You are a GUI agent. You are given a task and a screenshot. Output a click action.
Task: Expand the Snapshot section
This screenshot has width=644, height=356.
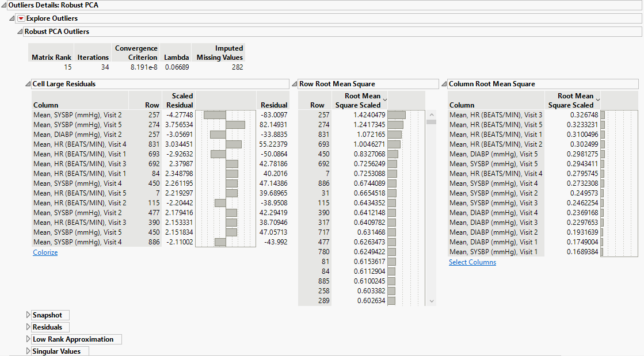pos(28,315)
